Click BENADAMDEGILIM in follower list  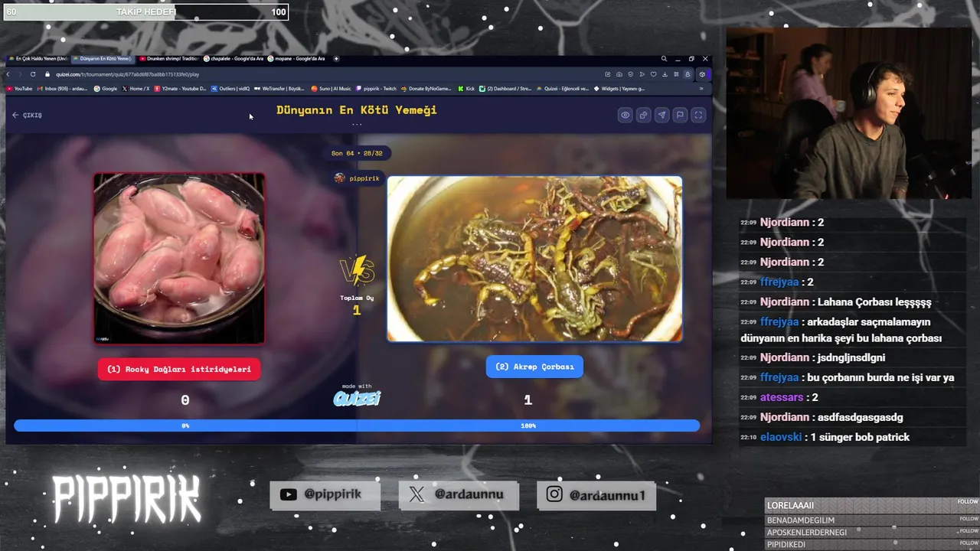(x=801, y=520)
